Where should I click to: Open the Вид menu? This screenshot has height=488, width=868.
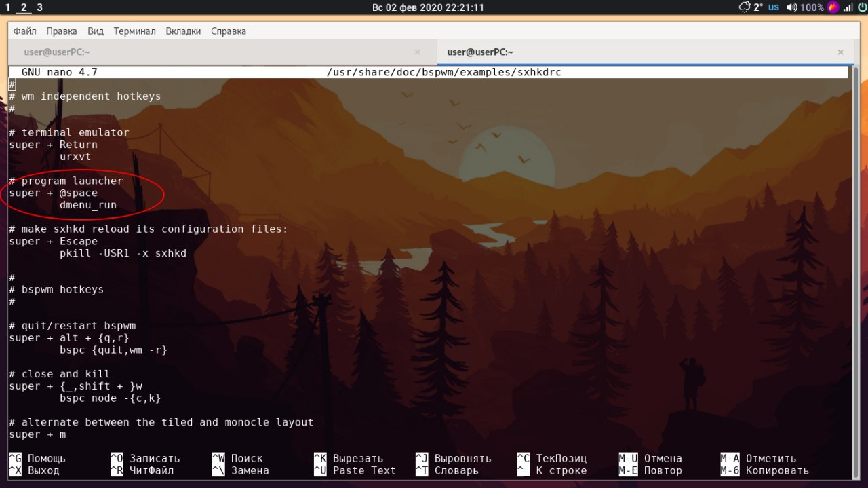(x=96, y=31)
